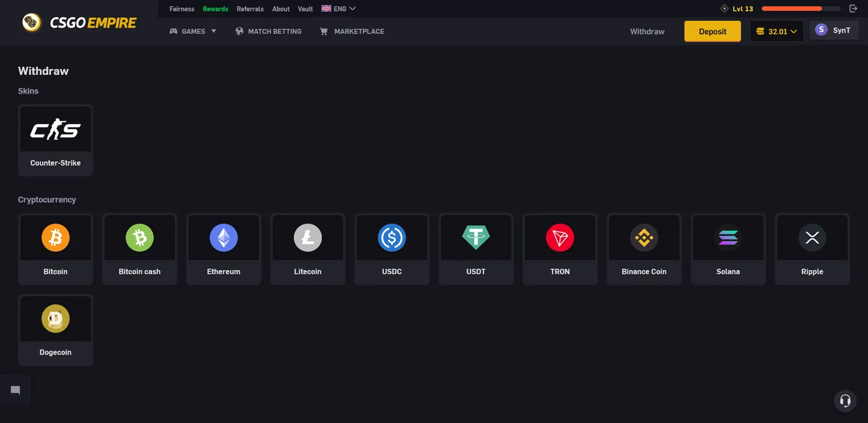Click the purple S profile avatar

click(x=821, y=30)
